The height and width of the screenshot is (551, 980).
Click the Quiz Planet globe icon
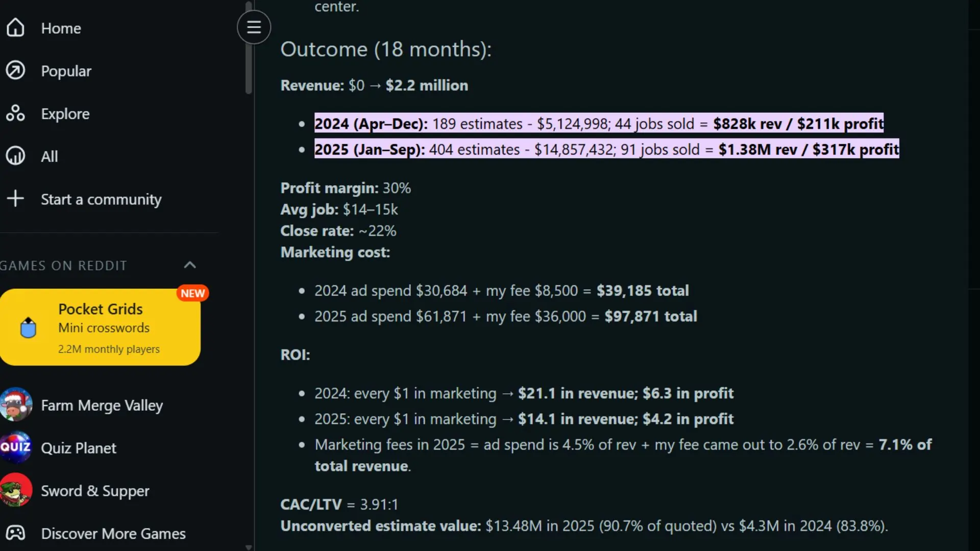coord(16,447)
